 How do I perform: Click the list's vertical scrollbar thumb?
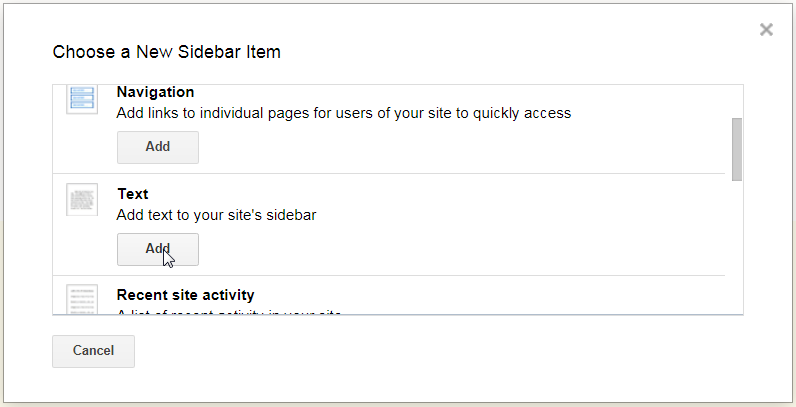(x=737, y=149)
